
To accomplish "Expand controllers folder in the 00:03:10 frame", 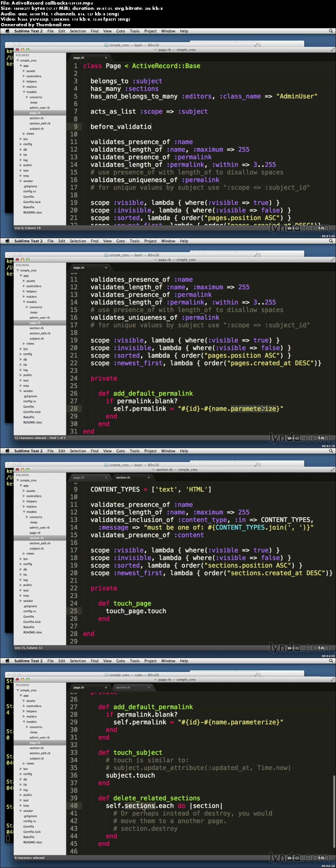I will [x=24, y=286].
